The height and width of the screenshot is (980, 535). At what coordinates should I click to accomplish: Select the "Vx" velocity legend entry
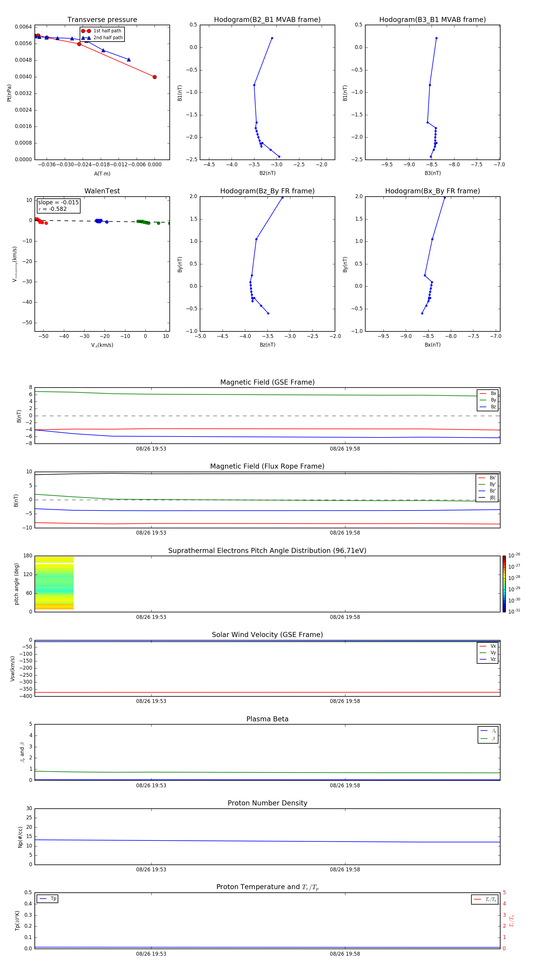tap(488, 647)
